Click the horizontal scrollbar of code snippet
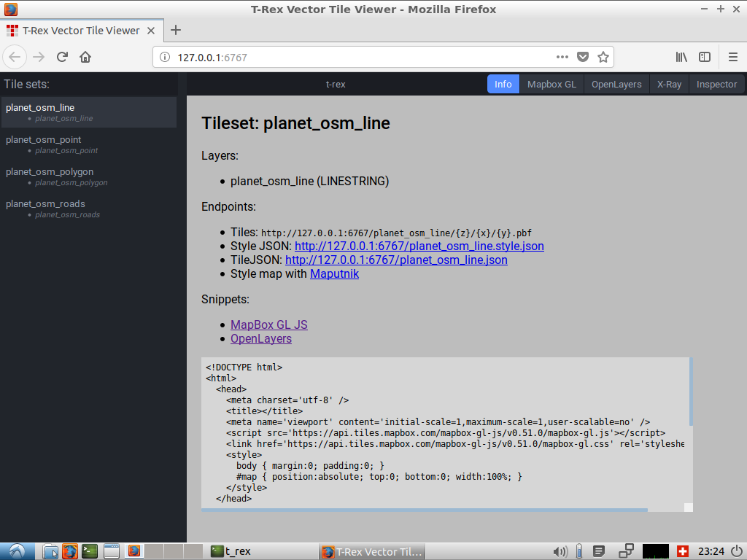This screenshot has height=560, width=747. coord(425,510)
